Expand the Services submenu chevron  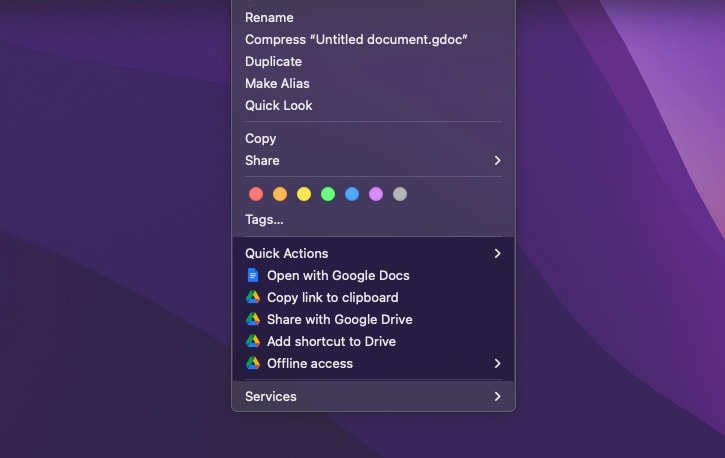pyautogui.click(x=498, y=397)
